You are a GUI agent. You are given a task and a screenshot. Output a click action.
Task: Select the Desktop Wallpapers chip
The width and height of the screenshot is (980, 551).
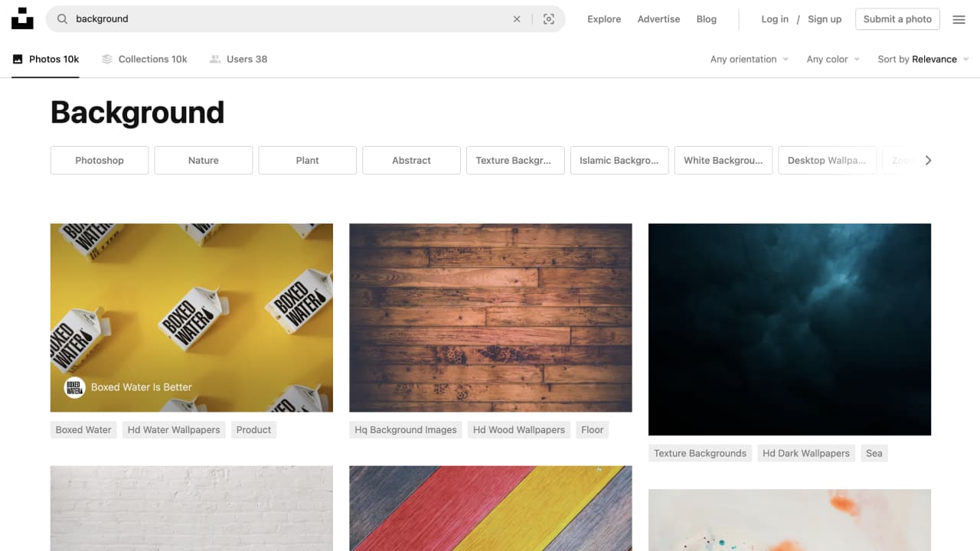(x=828, y=160)
